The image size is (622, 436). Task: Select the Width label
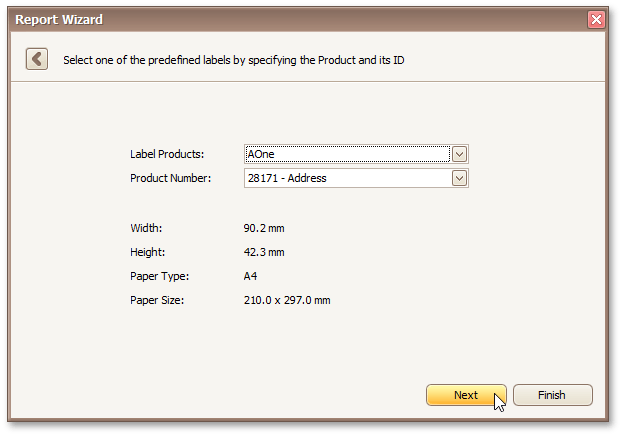click(x=147, y=228)
